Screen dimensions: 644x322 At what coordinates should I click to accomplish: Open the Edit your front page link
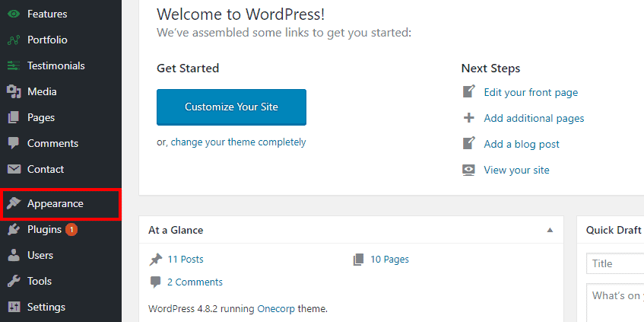coord(531,92)
